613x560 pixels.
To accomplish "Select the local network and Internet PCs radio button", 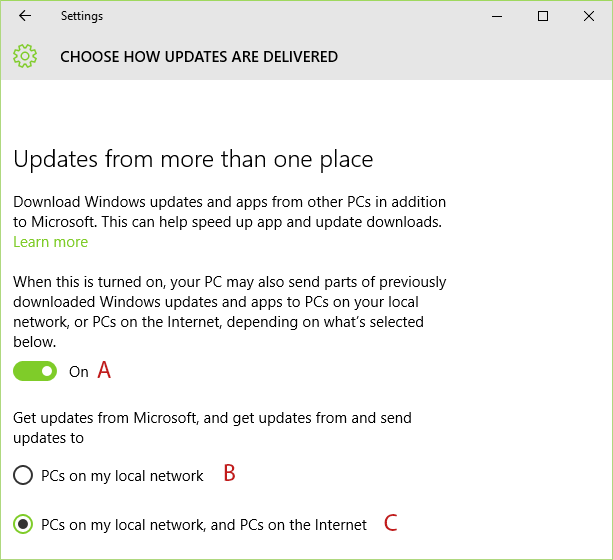I will [23, 524].
